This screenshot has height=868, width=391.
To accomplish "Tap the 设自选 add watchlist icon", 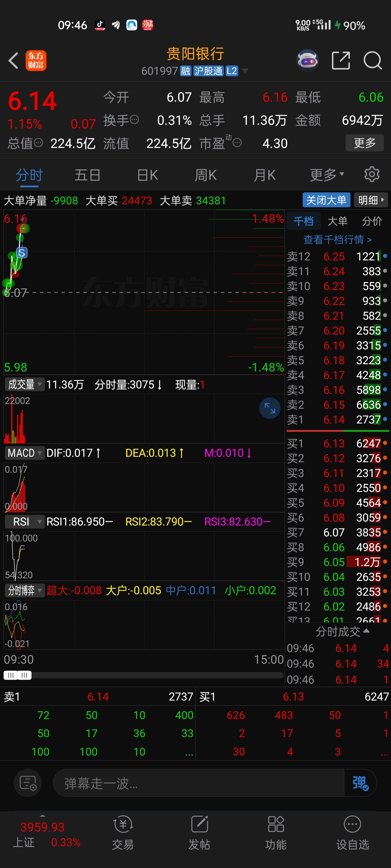I will (353, 833).
